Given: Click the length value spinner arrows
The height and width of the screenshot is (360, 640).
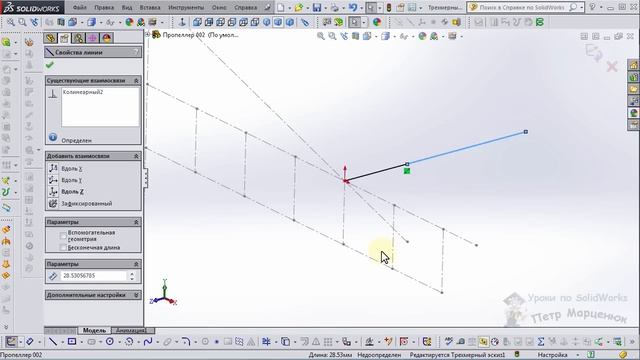Looking at the screenshot, I should (132, 276).
